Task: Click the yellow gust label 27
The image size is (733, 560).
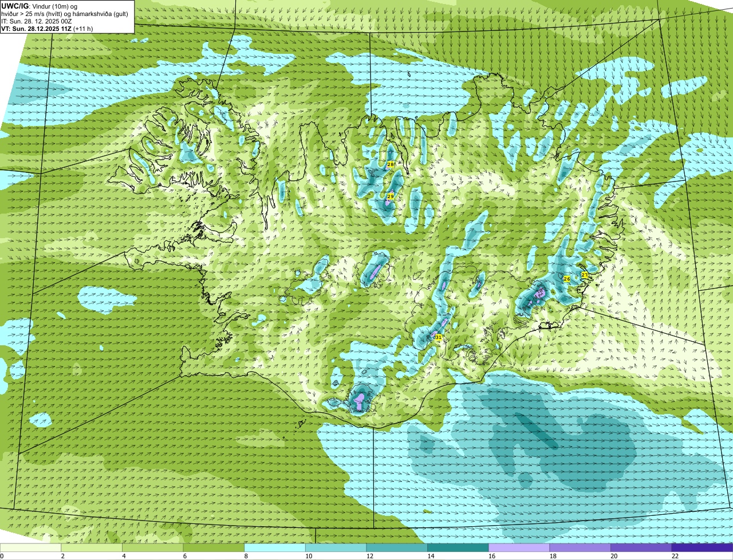Action: [x=585, y=275]
